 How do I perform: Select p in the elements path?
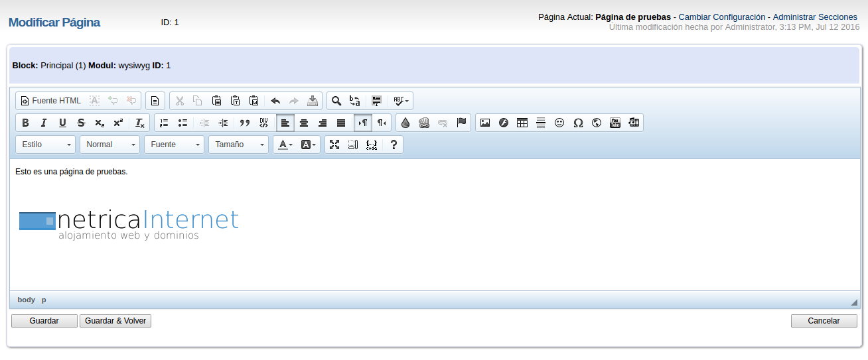[44, 300]
